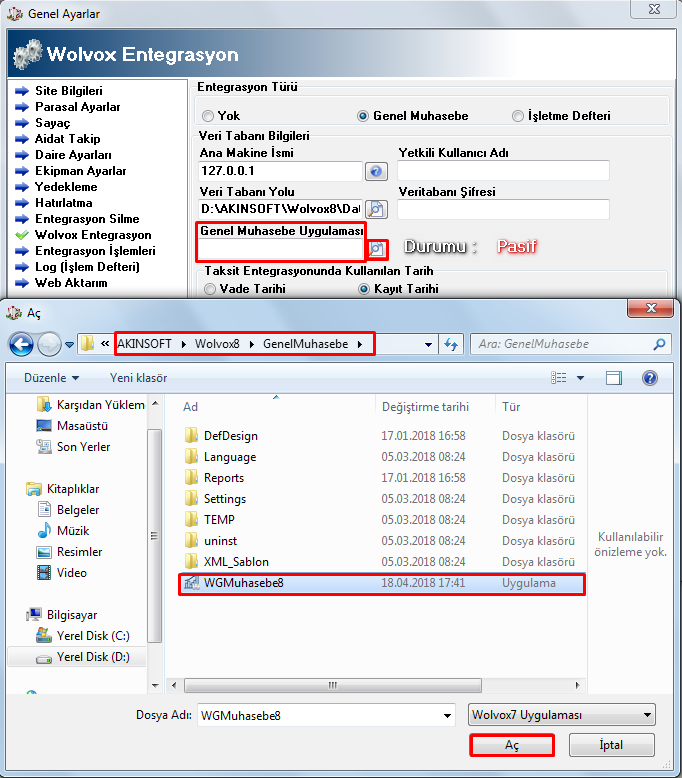Open Entegrasyon Silme section
Image resolution: width=682 pixels, height=778 pixels.
tap(87, 219)
